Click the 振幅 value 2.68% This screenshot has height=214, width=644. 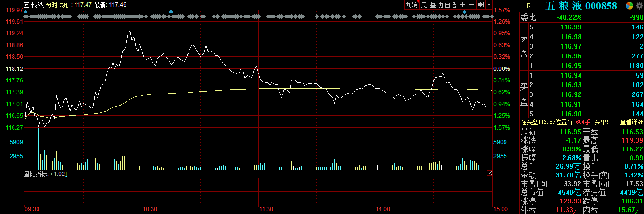572,158
